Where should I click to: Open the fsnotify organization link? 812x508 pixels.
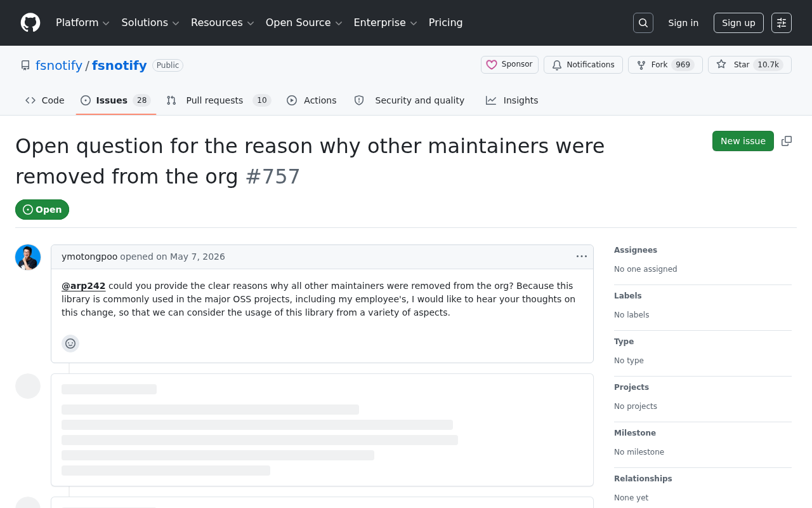(59, 65)
